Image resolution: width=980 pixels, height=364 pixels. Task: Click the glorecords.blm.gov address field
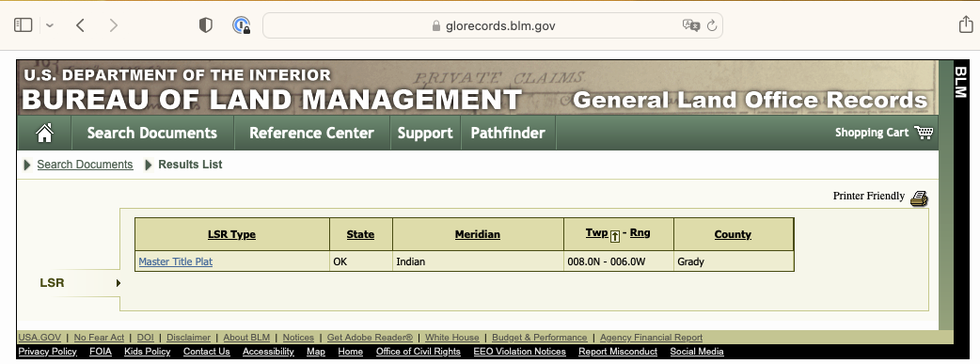tap(493, 25)
